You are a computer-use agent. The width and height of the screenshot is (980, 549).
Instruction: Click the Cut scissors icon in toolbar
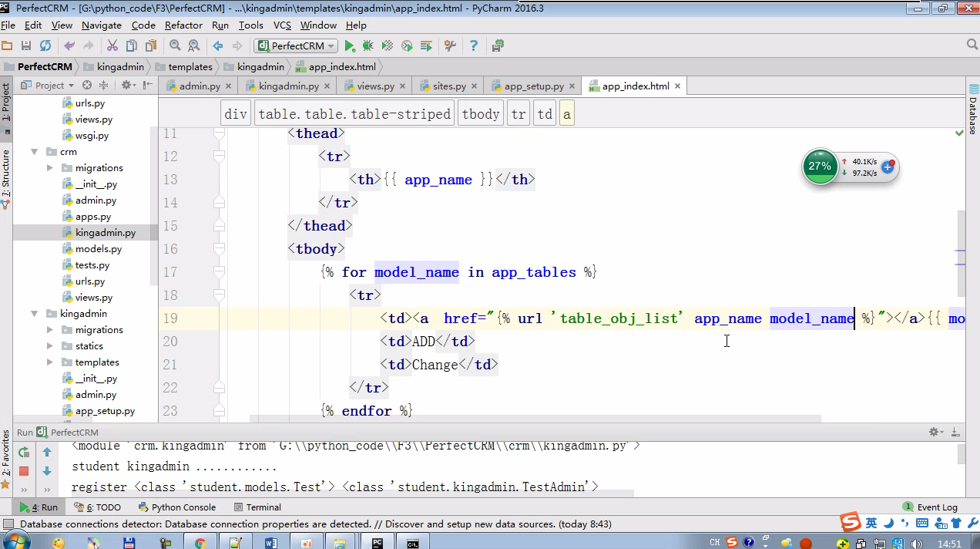tap(112, 46)
